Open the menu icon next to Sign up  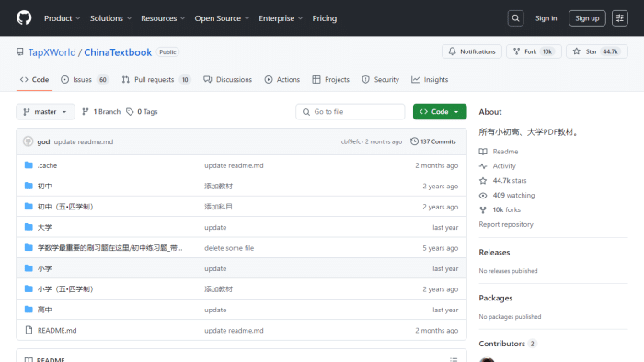pyautogui.click(x=620, y=18)
